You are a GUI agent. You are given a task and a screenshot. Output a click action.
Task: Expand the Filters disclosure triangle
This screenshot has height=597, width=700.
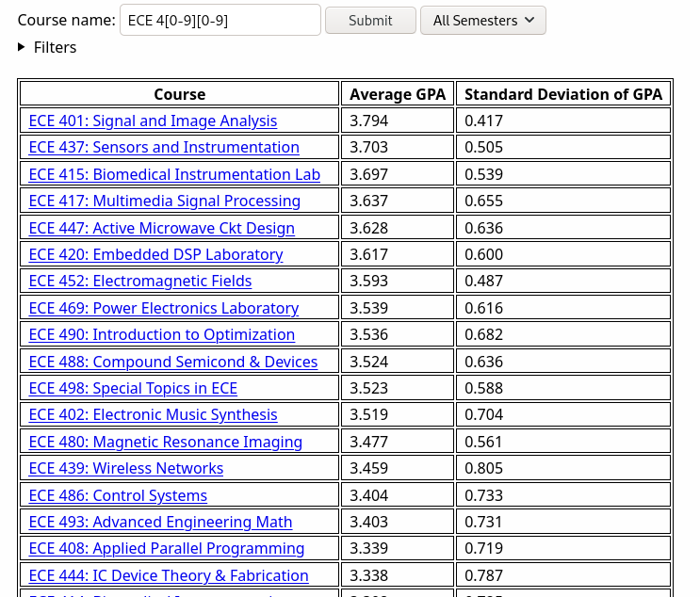[21, 47]
